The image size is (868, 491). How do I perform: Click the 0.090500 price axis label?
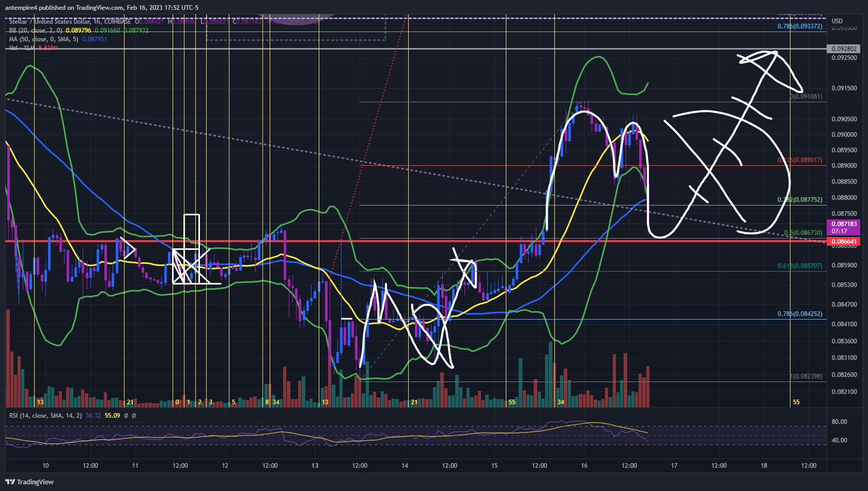coord(844,119)
